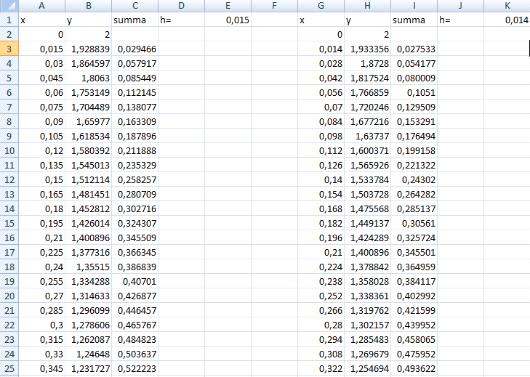Select column A header

42,6
